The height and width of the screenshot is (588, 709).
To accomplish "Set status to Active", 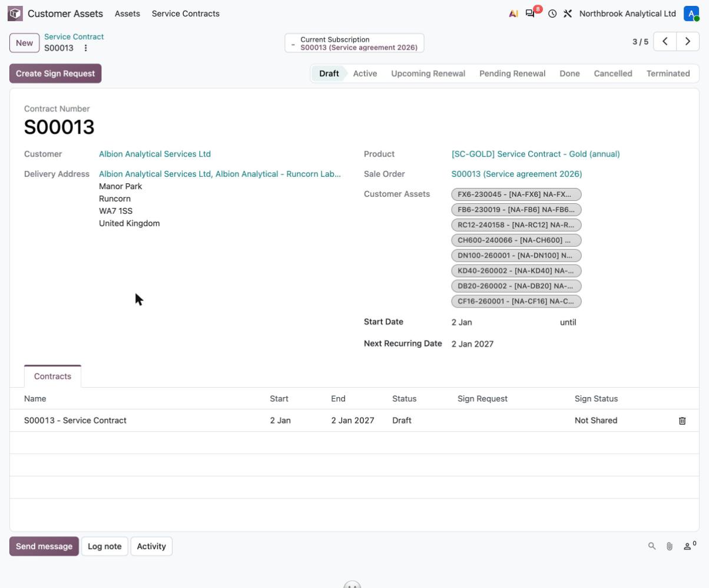I will click(x=365, y=74).
